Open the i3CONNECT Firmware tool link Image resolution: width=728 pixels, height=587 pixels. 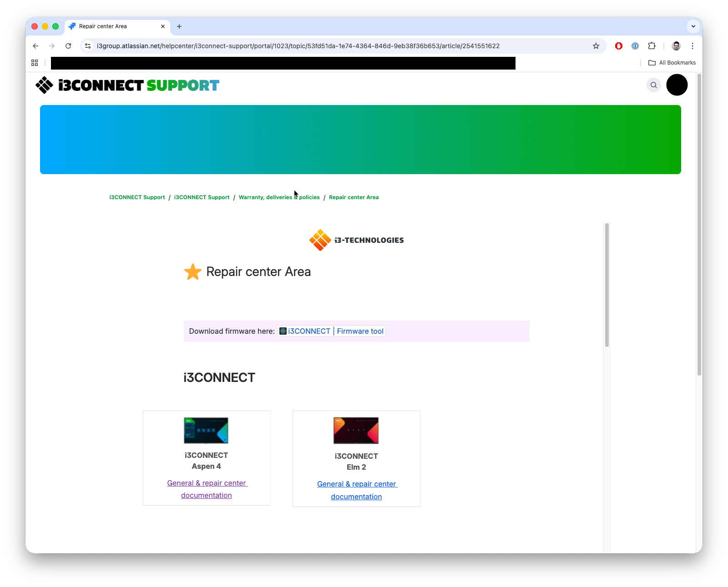[331, 331]
